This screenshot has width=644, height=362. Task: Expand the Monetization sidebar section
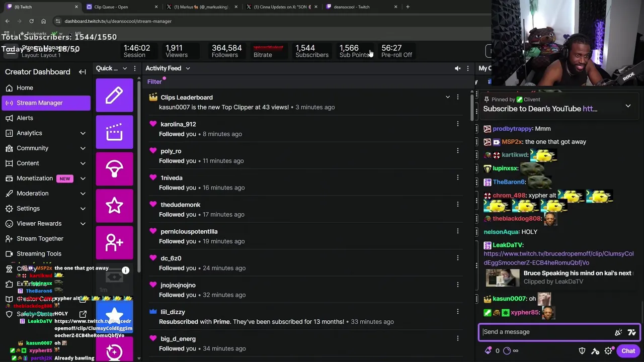(83, 178)
